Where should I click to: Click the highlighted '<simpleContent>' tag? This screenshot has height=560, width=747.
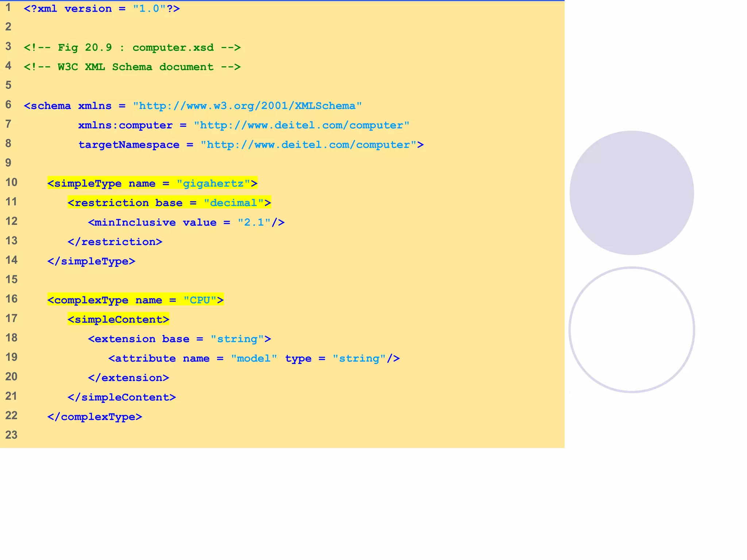[x=119, y=319]
